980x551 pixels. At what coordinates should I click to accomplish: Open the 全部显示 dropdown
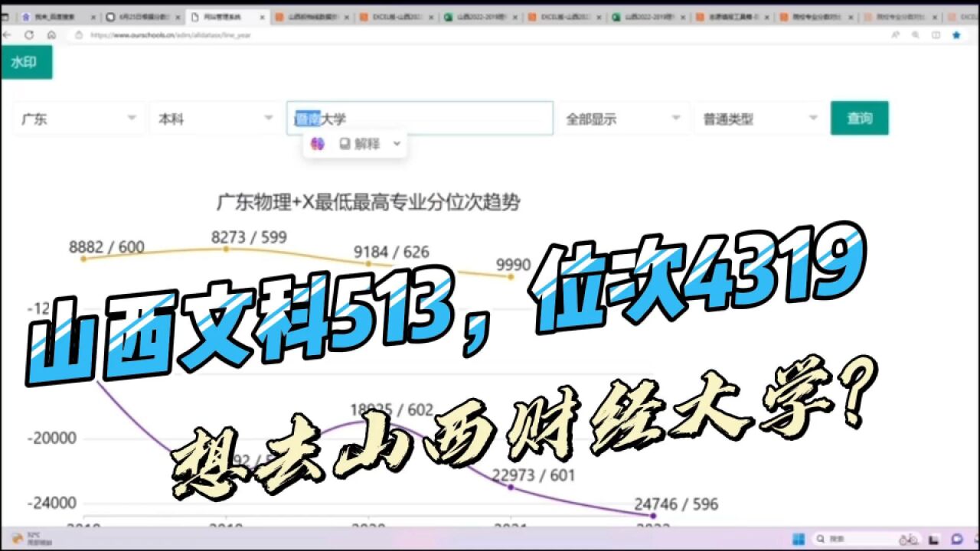pos(623,119)
